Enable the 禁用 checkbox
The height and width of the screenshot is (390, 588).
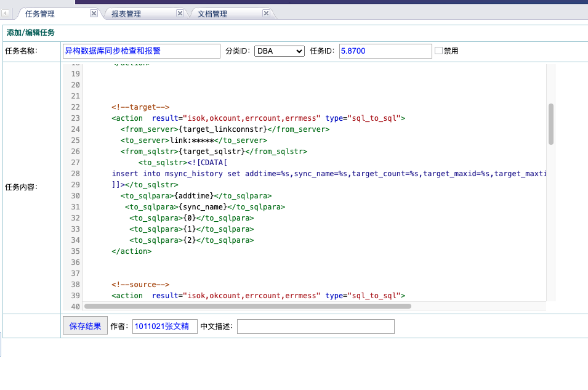[x=439, y=51]
